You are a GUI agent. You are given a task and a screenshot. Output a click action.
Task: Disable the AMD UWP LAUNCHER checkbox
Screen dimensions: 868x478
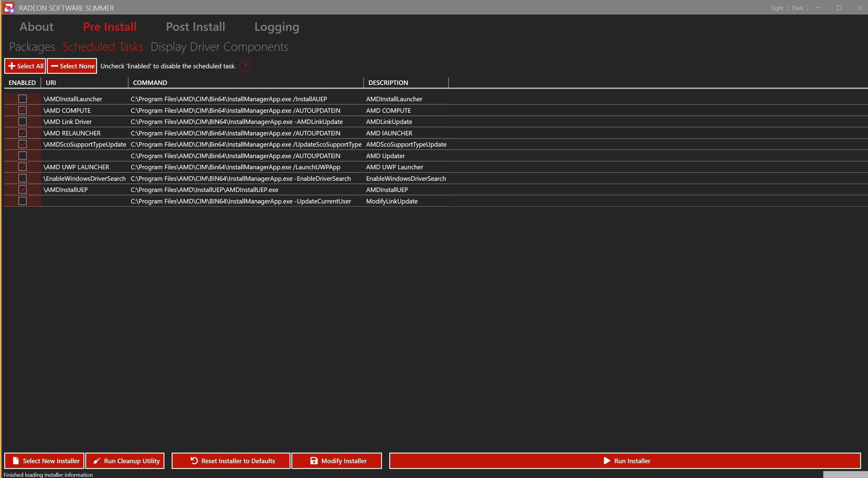click(23, 167)
